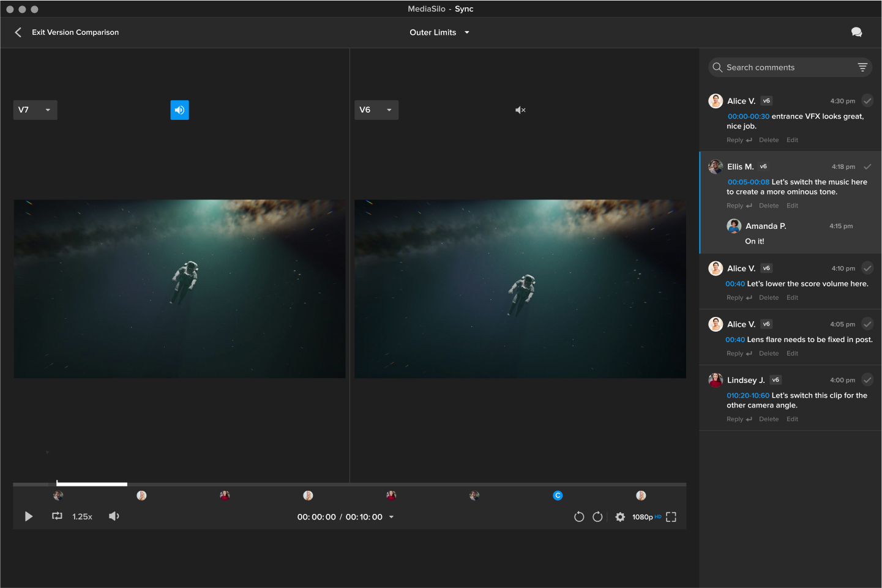Expand the timecode display dropdown
The height and width of the screenshot is (588, 882).
[x=391, y=516]
